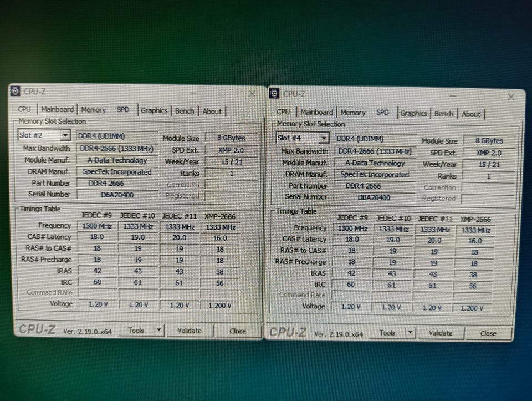Click Validate in the right CPU-Z window

click(441, 333)
